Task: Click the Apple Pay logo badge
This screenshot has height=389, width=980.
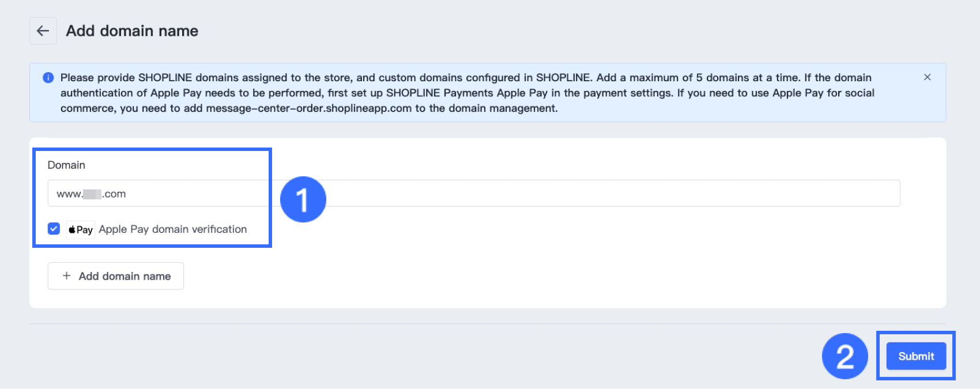Action: click(81, 229)
